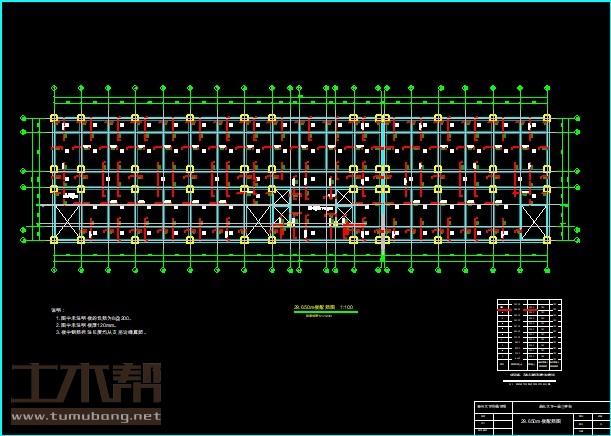Select the top-right corner yellow column marker
Viewport: 611px width, 436px height.
[547, 118]
